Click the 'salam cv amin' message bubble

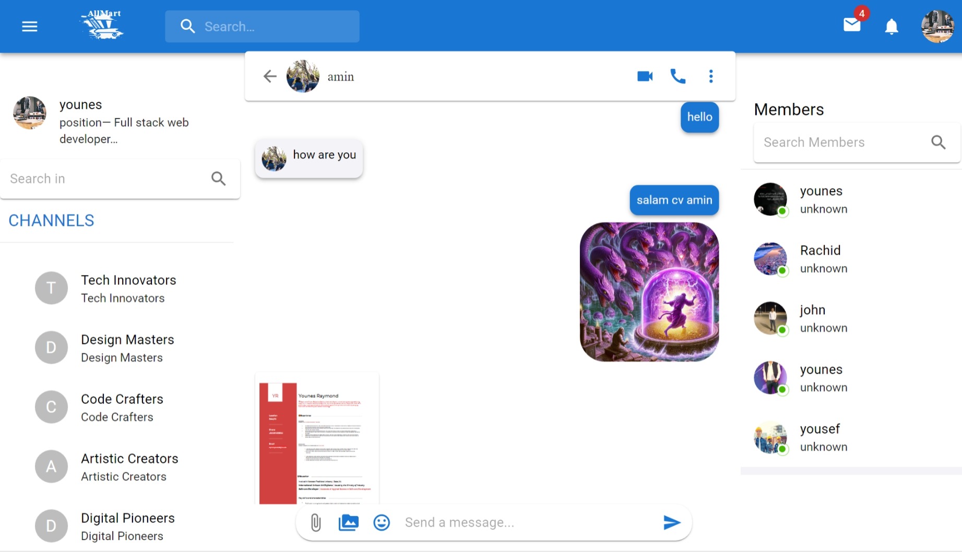[x=674, y=200]
